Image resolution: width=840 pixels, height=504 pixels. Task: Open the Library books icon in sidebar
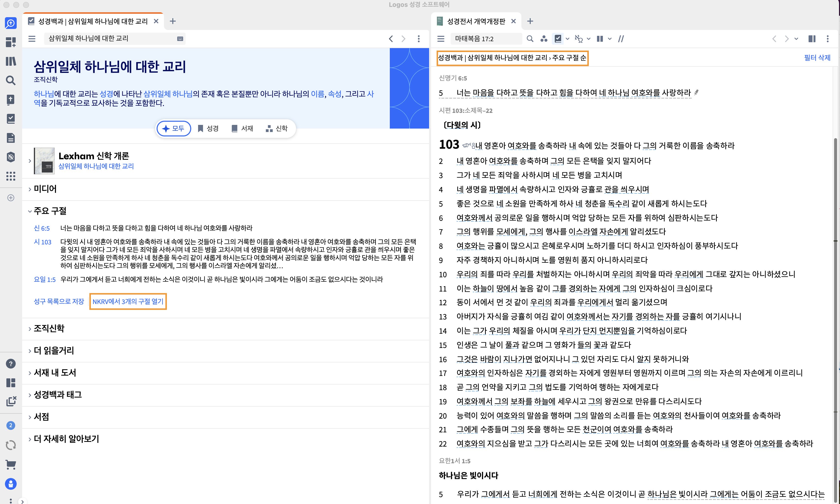click(11, 61)
